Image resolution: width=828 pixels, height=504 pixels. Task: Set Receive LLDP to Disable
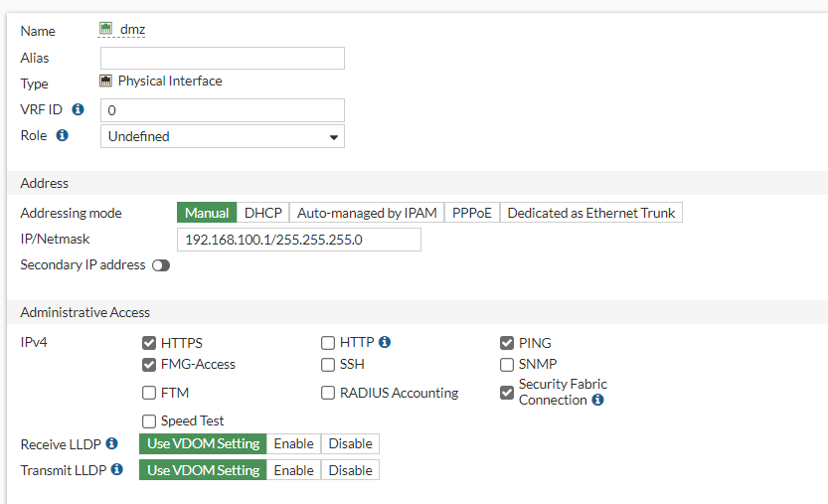pyautogui.click(x=350, y=443)
